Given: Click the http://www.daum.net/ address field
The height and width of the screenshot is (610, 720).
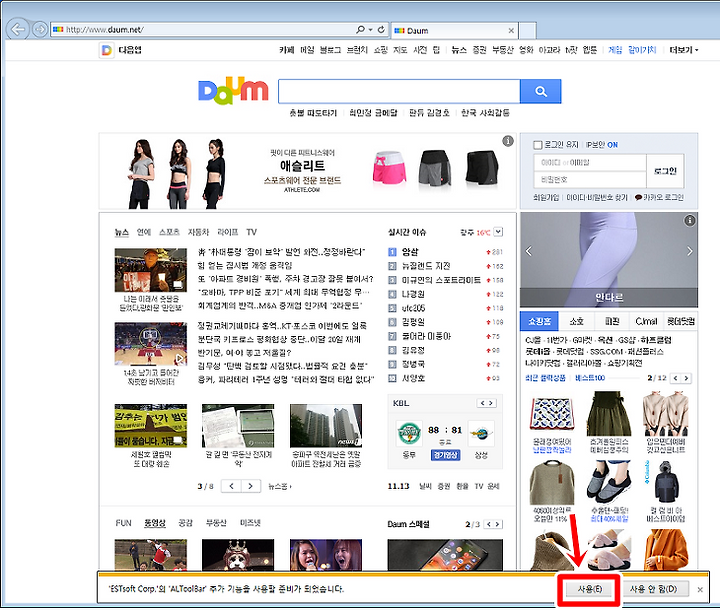Looking at the screenshot, I should (x=204, y=29).
